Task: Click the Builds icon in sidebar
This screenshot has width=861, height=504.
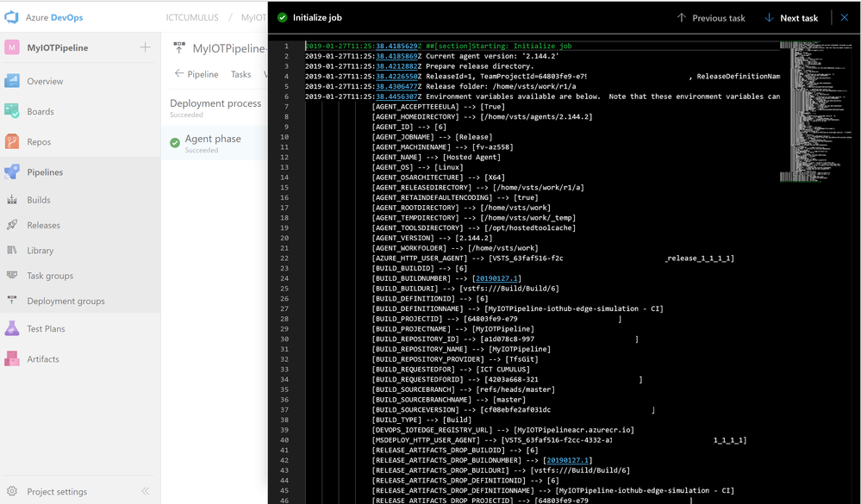Action: pos(12,200)
